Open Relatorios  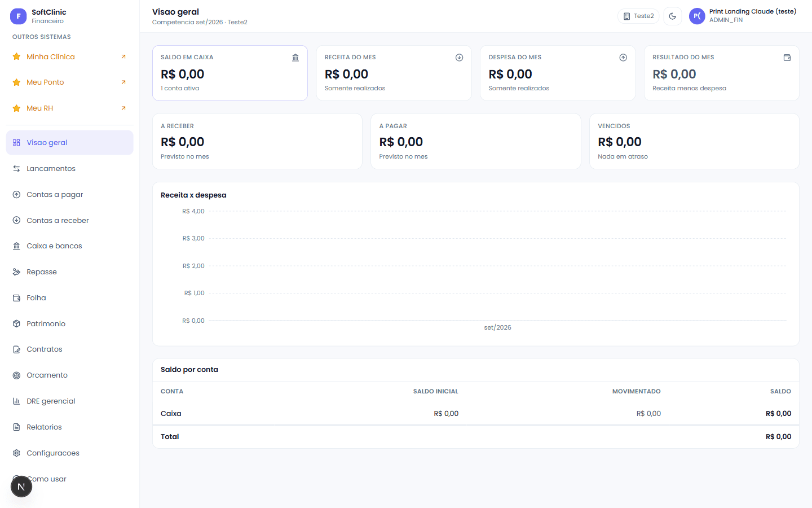click(70, 427)
